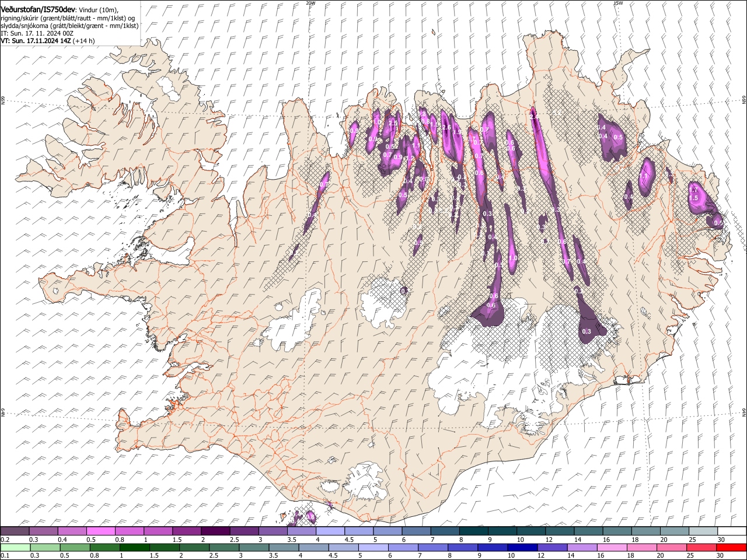
Task: Click the 20W longitude label at top
Action: [310, 3]
